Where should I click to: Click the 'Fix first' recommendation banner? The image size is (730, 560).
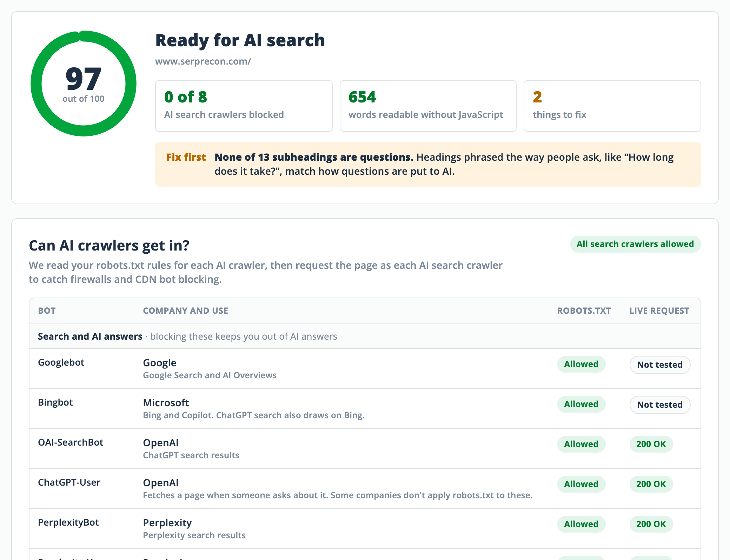tap(428, 164)
